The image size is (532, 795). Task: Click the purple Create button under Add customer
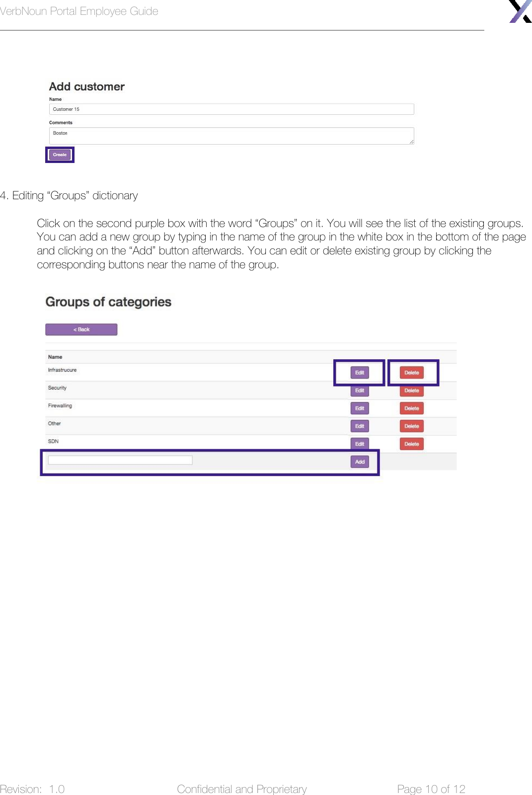click(x=59, y=155)
